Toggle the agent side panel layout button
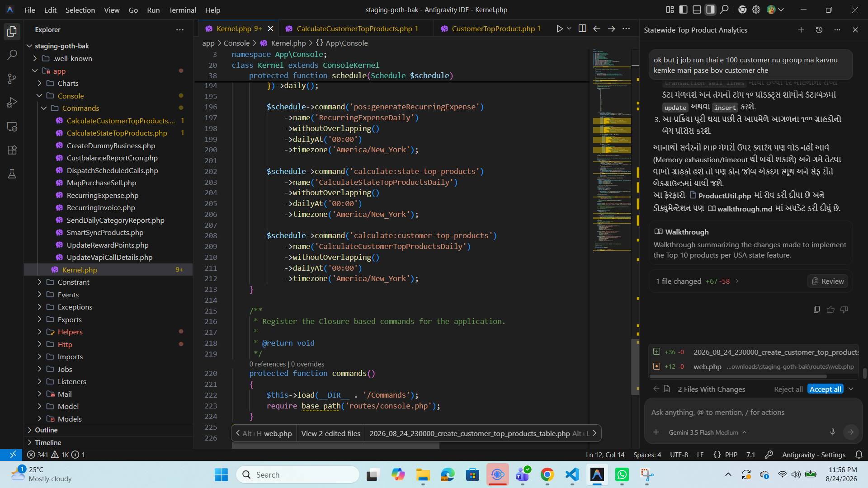This screenshot has width=868, height=488. point(711,9)
